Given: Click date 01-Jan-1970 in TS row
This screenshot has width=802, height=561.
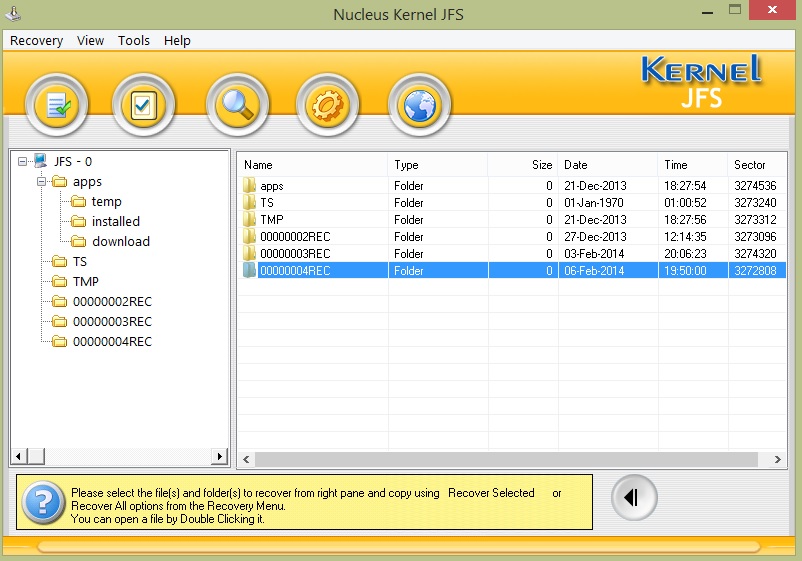Looking at the screenshot, I should [x=594, y=203].
